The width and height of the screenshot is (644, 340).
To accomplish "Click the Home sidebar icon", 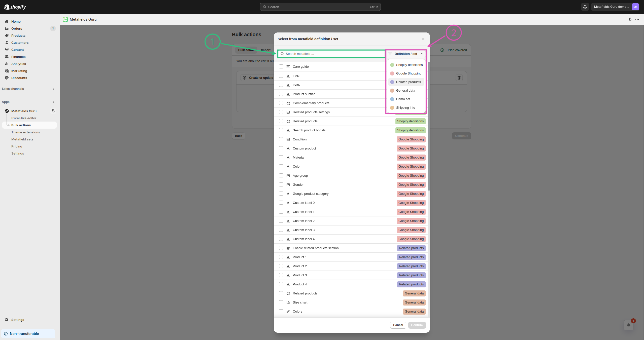I will pyautogui.click(x=7, y=21).
